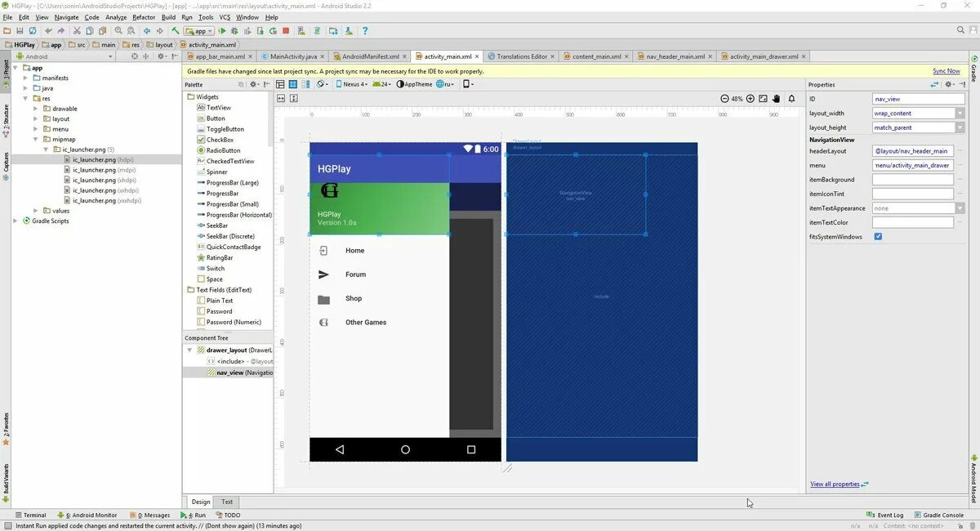The height and width of the screenshot is (531, 980).
Task: Click the zoom in plus button
Action: pyautogui.click(x=750, y=98)
